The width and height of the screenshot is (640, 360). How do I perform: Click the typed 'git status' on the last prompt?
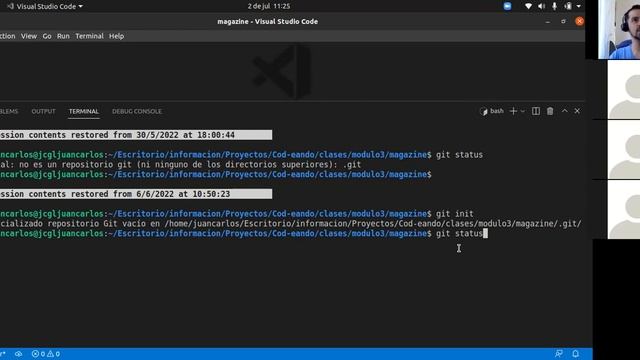pos(459,233)
